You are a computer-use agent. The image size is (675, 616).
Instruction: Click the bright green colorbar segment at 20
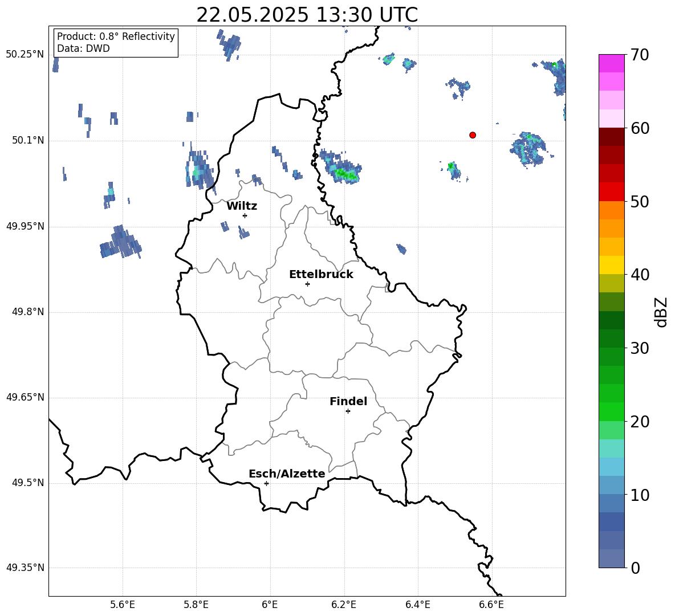coord(611,412)
